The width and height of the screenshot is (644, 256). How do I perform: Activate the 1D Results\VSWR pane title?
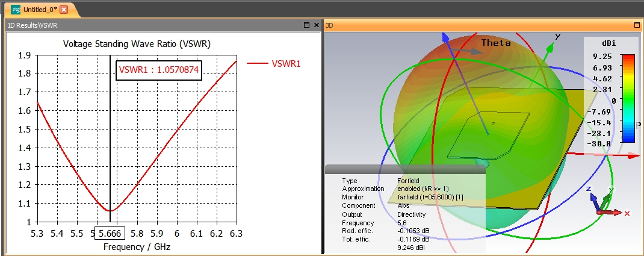33,25
